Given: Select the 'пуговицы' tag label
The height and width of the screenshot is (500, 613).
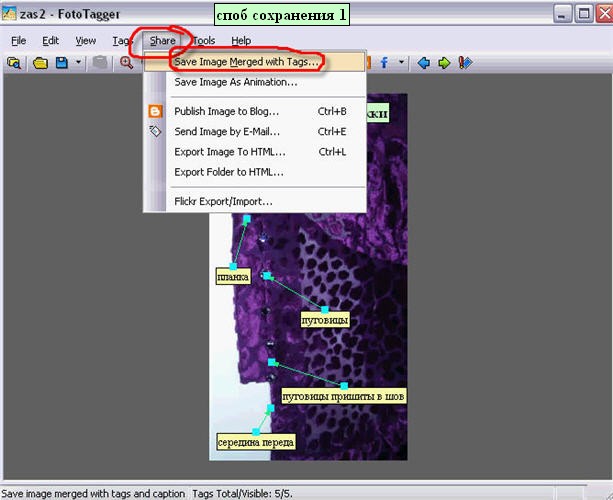Looking at the screenshot, I should coord(325,320).
